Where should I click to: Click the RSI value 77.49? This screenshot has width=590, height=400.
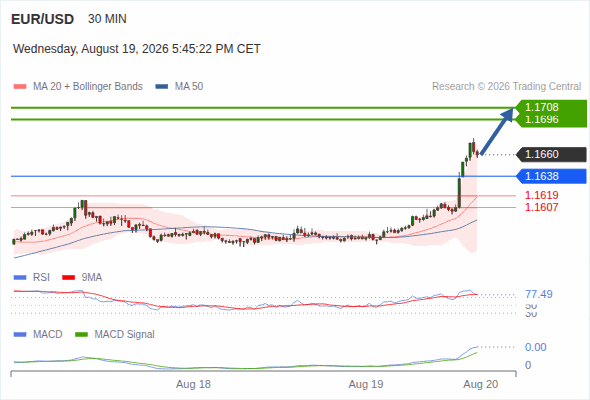(x=539, y=294)
